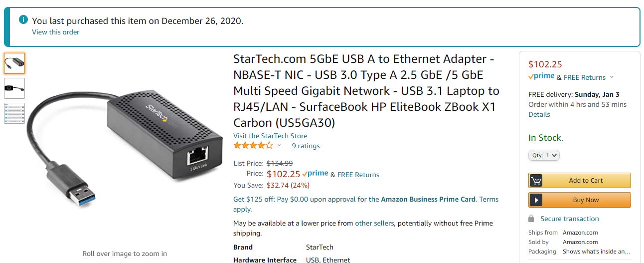Click the Prime logo in the buy box
644x263 pixels.
(x=541, y=77)
